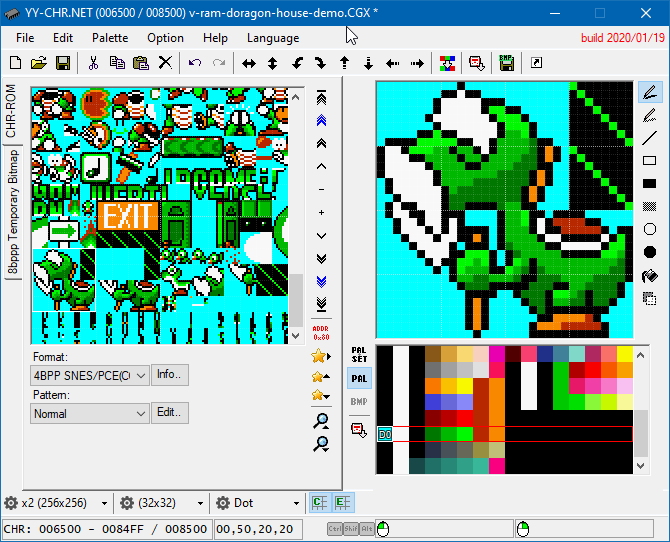This screenshot has height=542, width=670.
Task: Click the Save floppy disk icon
Action: point(62,63)
